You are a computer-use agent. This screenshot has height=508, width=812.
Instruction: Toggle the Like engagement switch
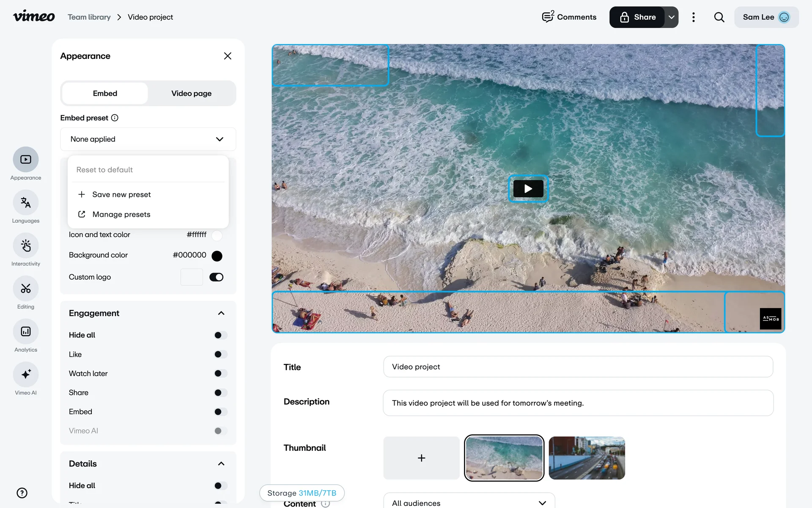tap(220, 354)
